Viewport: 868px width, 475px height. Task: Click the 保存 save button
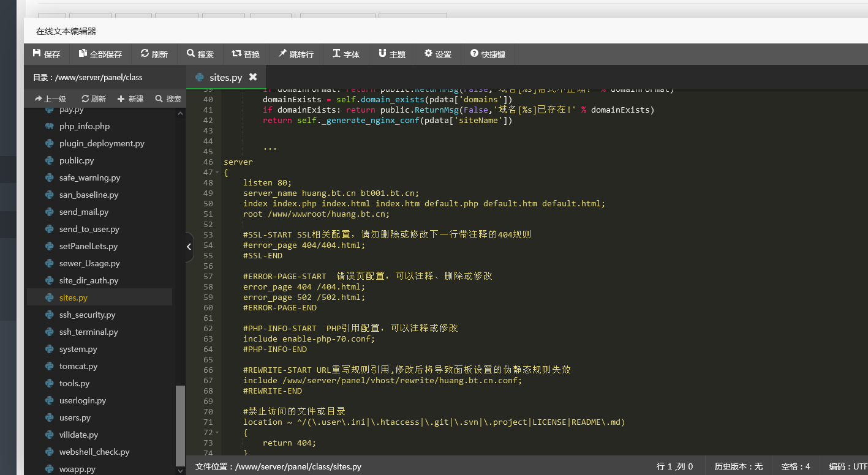pyautogui.click(x=47, y=54)
